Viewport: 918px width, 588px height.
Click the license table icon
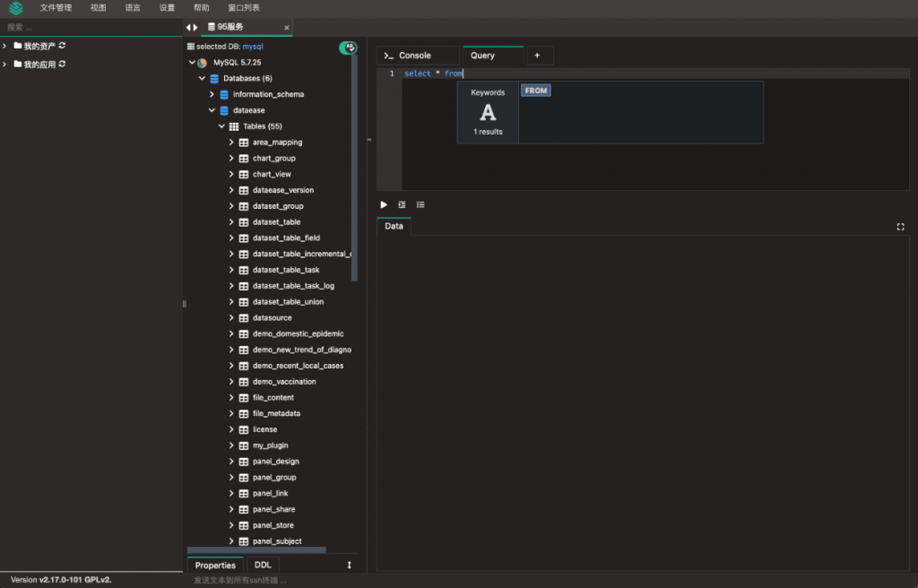[244, 429]
